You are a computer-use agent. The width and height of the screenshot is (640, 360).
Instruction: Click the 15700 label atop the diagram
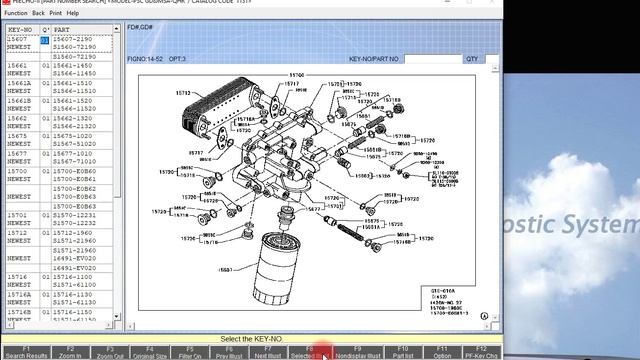[297, 75]
